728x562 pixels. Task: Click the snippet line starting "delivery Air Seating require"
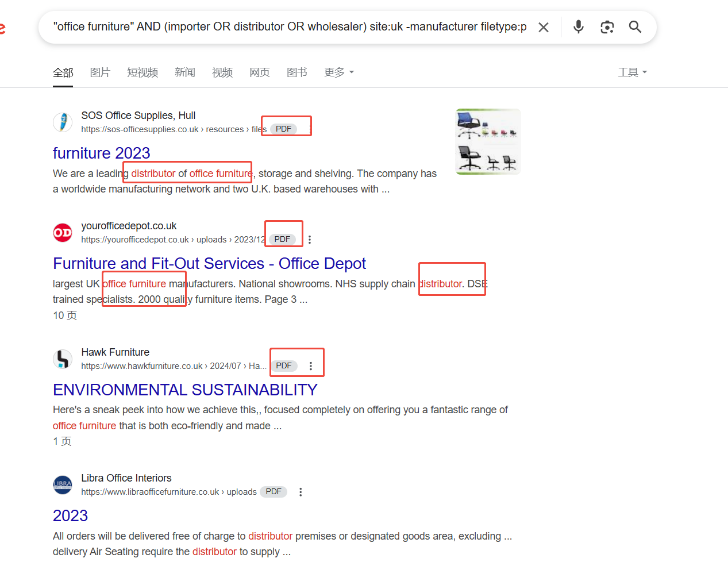pyautogui.click(x=172, y=552)
